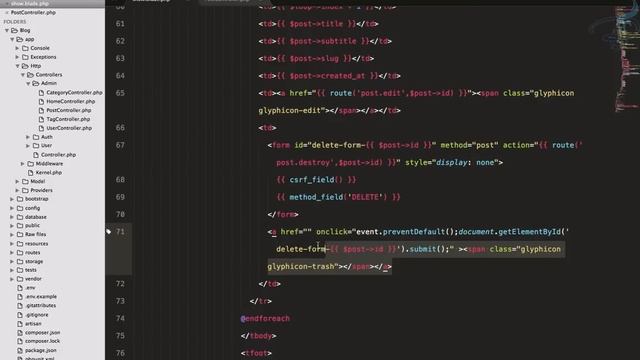640x360 pixels.
Task: Click the public folder icon
Action: [20, 226]
